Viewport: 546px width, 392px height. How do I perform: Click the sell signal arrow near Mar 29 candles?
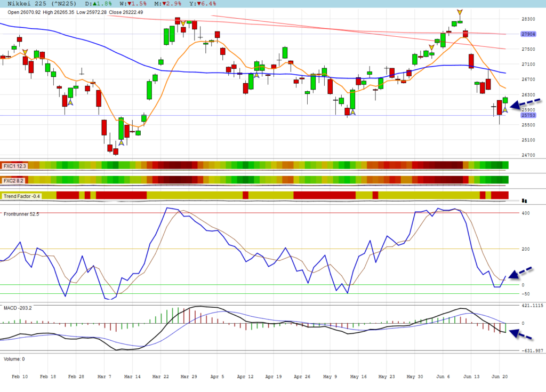point(183,23)
